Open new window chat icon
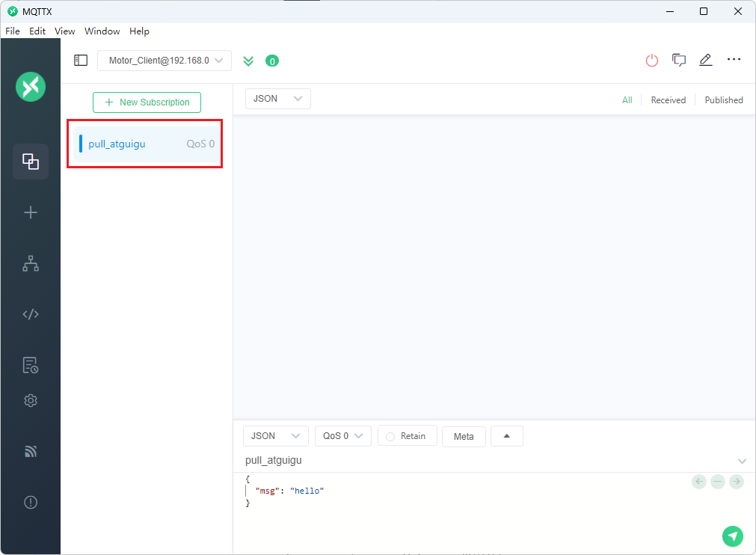 pyautogui.click(x=678, y=61)
